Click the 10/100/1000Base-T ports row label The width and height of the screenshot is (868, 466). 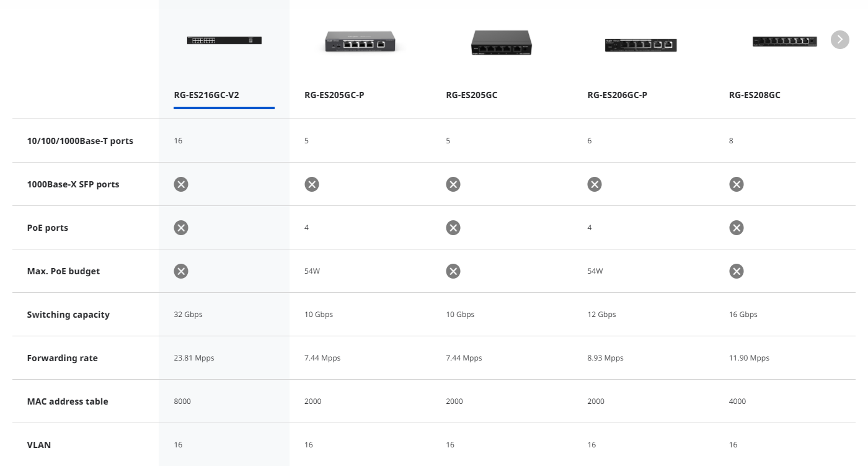coord(80,141)
